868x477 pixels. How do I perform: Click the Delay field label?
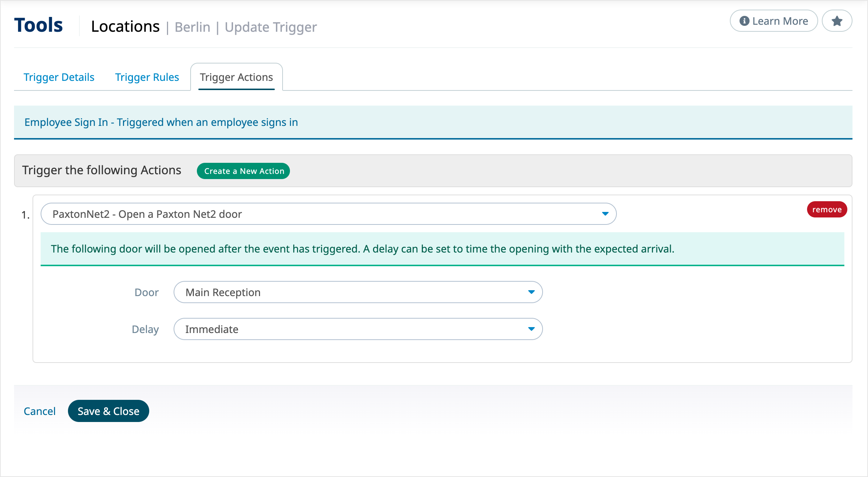(x=145, y=329)
